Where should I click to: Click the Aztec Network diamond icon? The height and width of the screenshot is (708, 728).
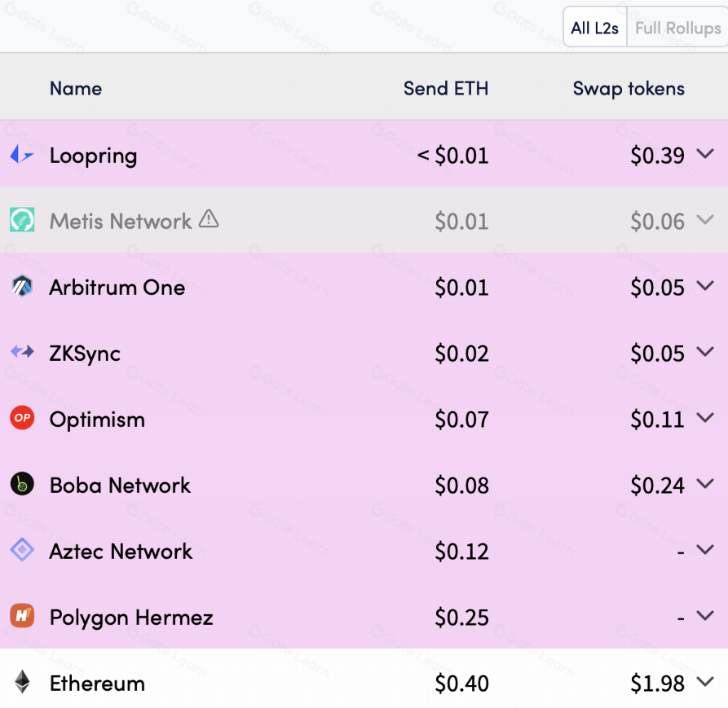click(x=22, y=551)
